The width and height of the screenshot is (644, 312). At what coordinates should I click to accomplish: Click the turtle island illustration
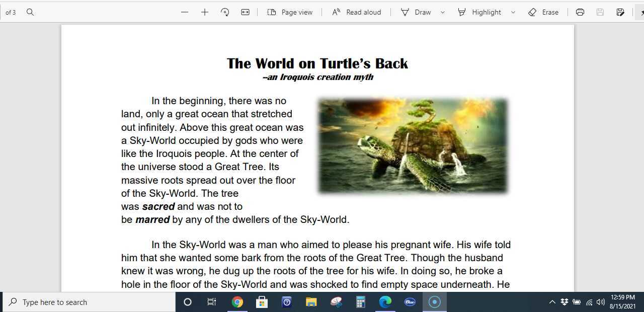pos(413,146)
